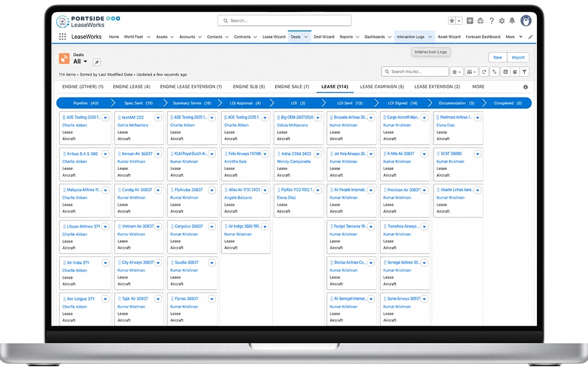Image resolution: width=588 pixels, height=370 pixels.
Task: Open owner Wendy Campanella link
Action: 293,162
